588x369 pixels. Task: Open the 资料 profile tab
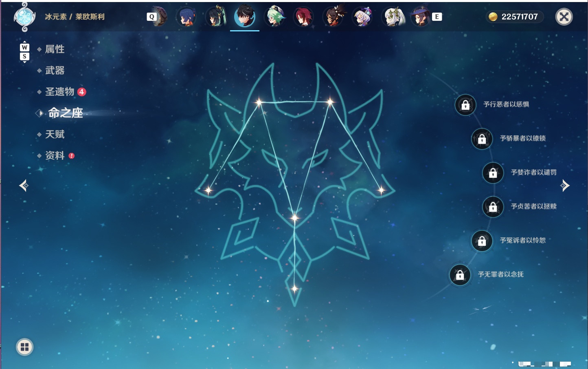point(55,155)
